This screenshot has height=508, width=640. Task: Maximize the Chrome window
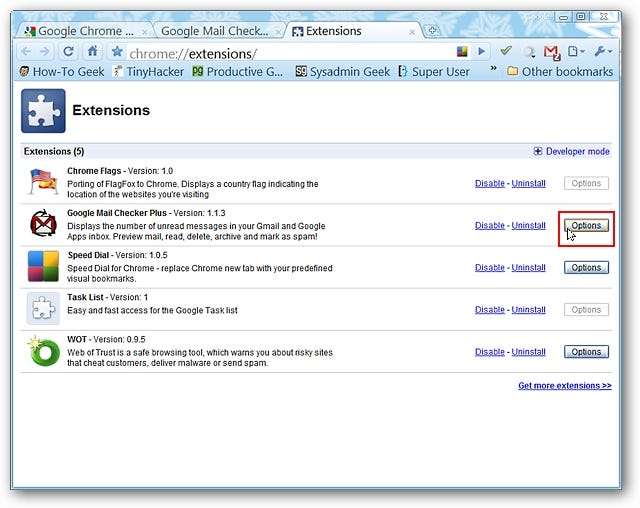pyautogui.click(x=581, y=17)
